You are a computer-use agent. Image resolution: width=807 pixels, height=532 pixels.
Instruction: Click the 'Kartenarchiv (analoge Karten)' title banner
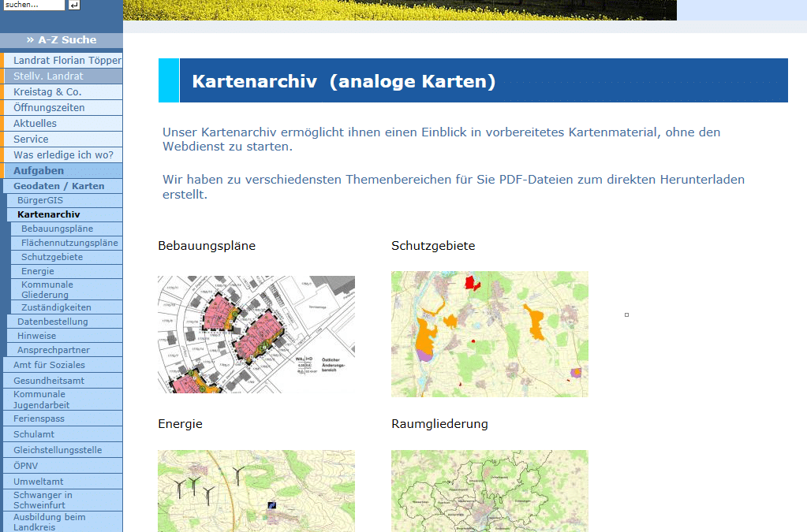473,80
